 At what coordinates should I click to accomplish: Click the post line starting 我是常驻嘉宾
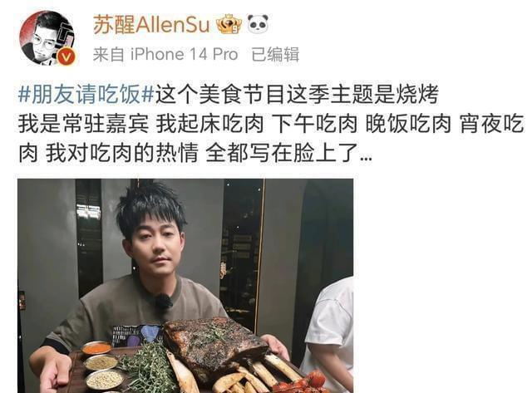click(x=271, y=124)
